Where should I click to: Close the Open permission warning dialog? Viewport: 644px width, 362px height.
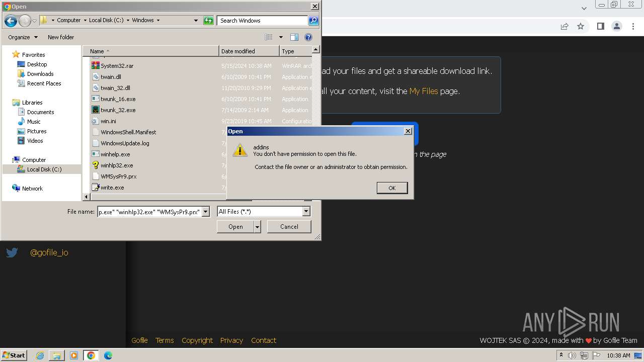(408, 131)
